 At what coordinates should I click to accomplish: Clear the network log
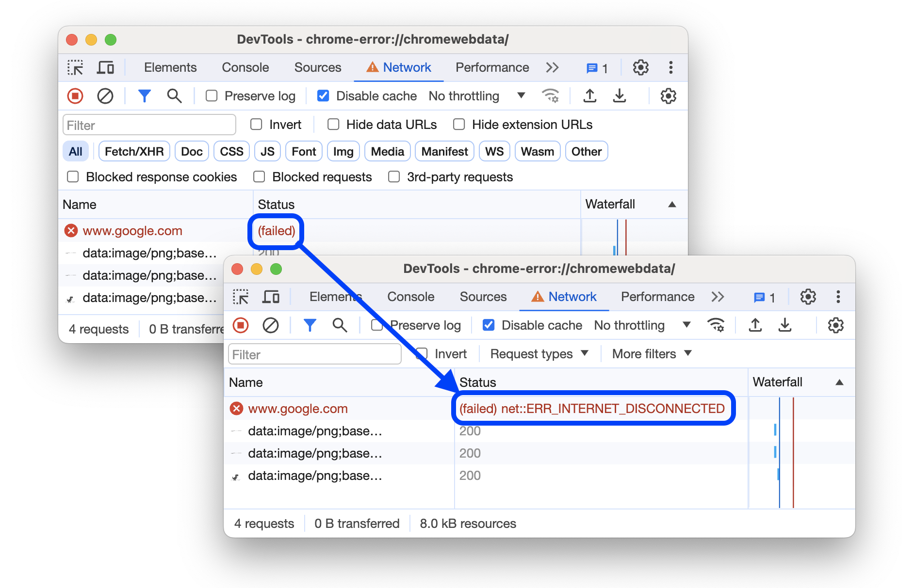click(271, 325)
